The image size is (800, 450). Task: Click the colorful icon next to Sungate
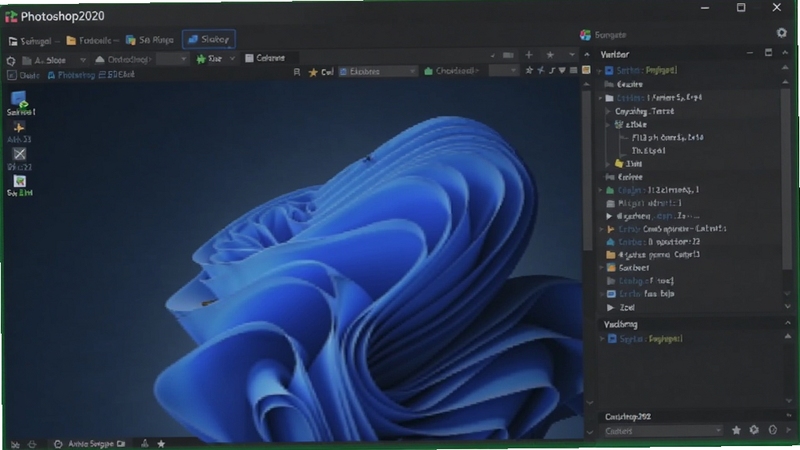coord(585,35)
